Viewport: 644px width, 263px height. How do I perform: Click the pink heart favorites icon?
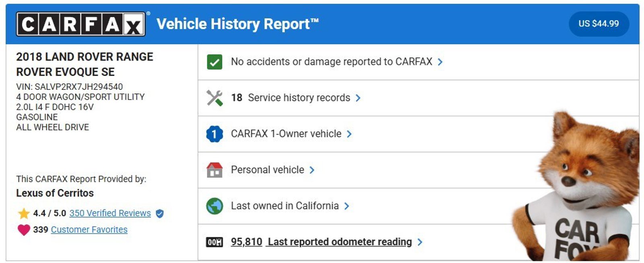(24, 230)
